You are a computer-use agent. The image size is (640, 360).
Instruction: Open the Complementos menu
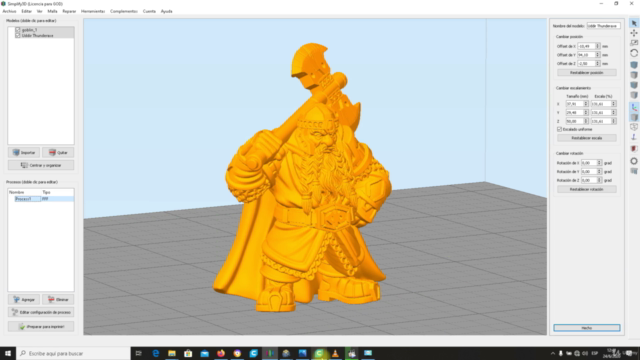point(124,11)
